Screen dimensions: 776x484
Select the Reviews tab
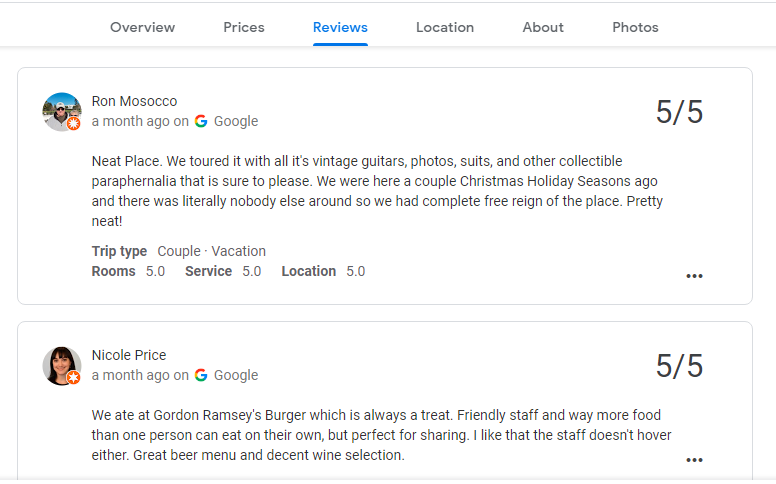340,27
